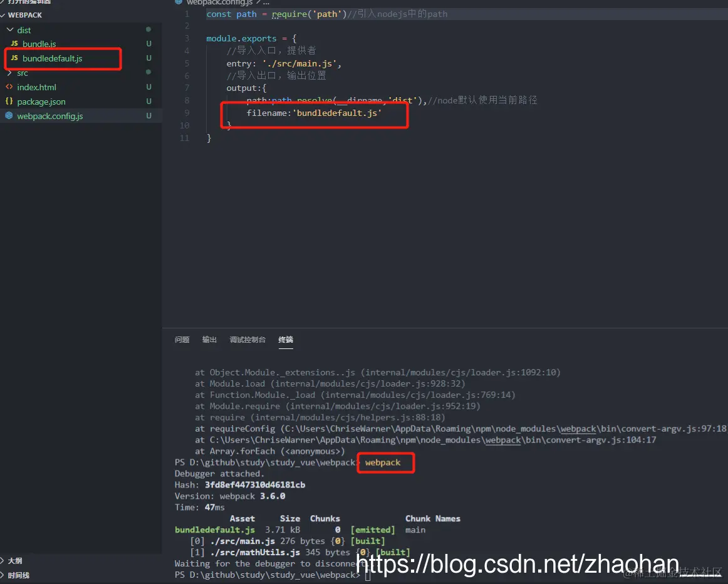Click './src/main.js' in terminal output

point(242,541)
